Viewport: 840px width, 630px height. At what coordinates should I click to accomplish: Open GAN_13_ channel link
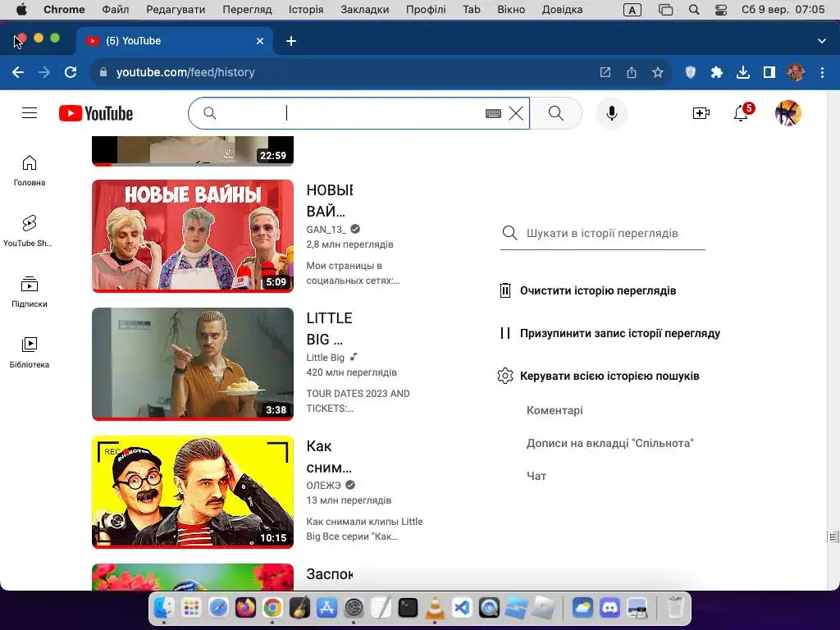pyautogui.click(x=326, y=230)
